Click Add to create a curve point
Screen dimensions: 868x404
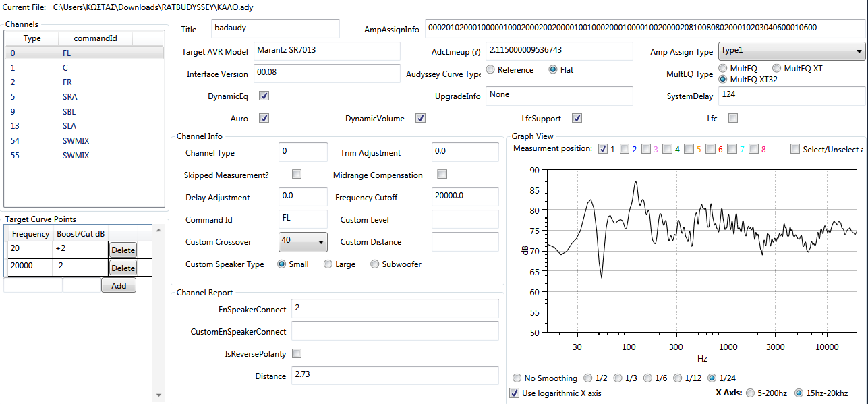[118, 286]
